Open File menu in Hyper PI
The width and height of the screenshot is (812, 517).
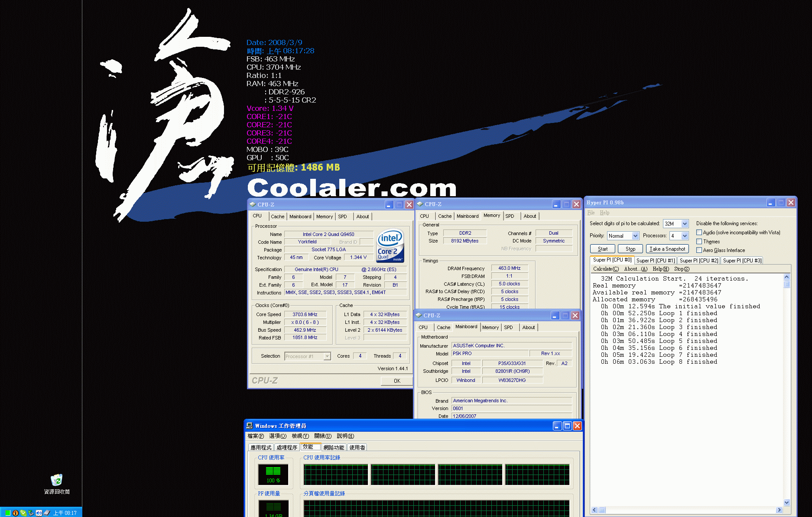coord(591,213)
